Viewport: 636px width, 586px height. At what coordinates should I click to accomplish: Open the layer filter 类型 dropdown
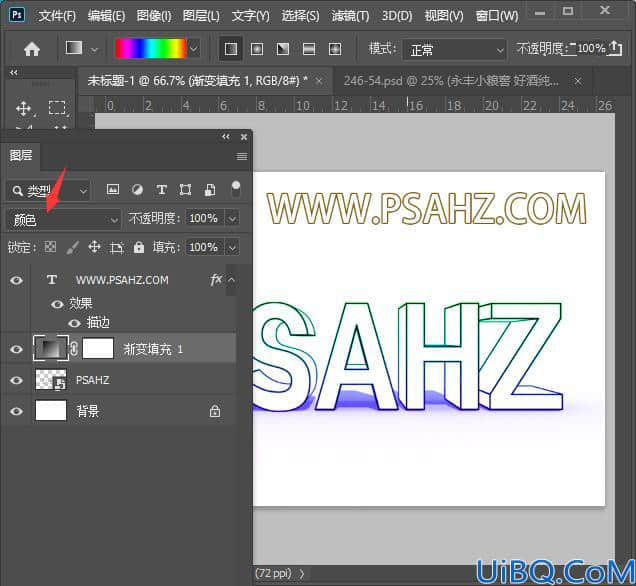[x=49, y=191]
